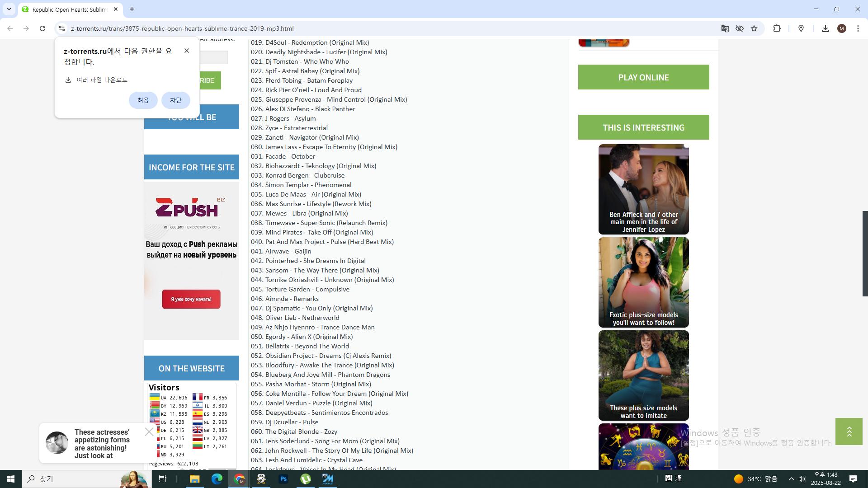Click the ZPUSH advertisement banner
This screenshot has width=868, height=488.
click(191, 261)
